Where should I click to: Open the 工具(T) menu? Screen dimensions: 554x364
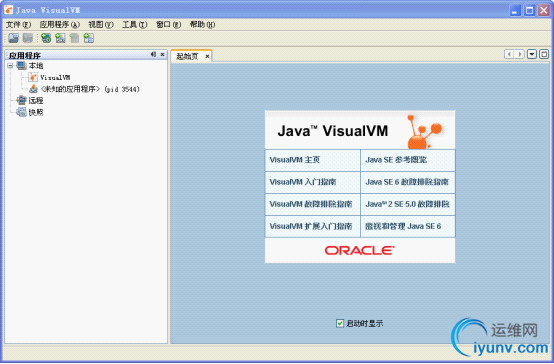click(135, 24)
